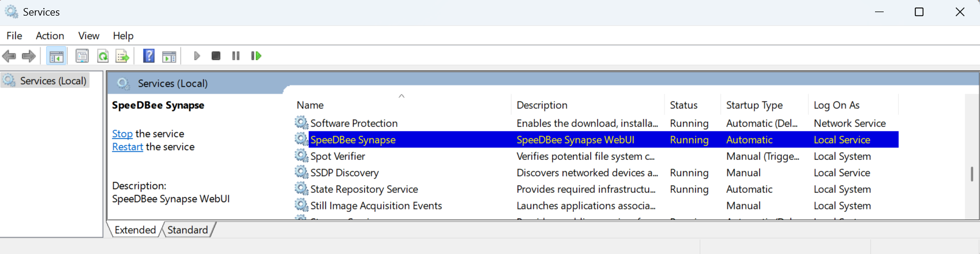
Task: Click the vertical scrollbar thumb
Action: pos(972,174)
